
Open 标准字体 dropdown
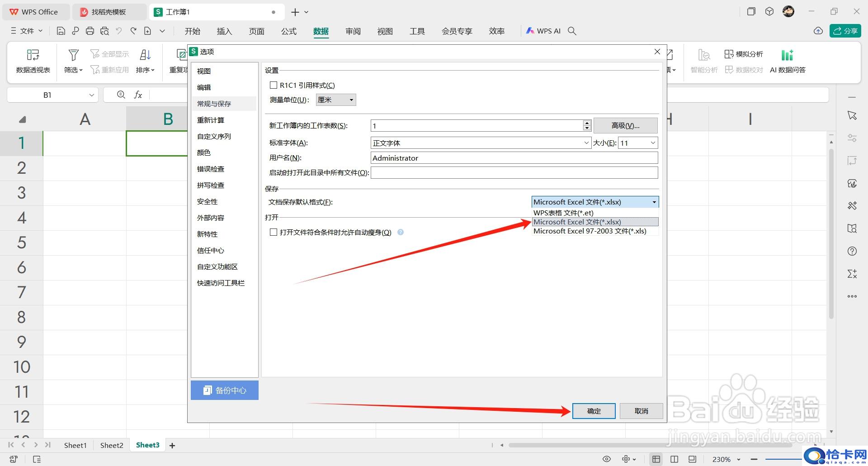[481, 143]
